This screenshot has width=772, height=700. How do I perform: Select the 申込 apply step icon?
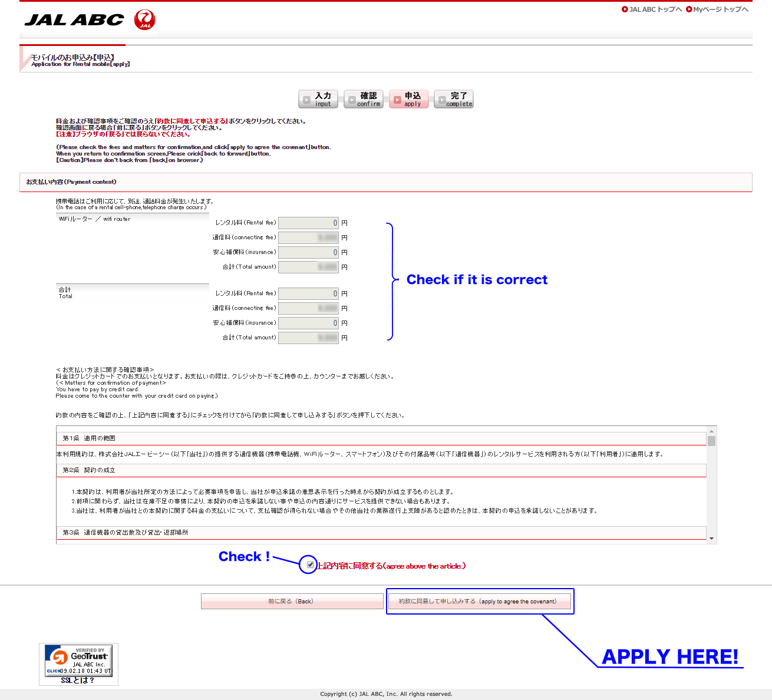point(408,99)
